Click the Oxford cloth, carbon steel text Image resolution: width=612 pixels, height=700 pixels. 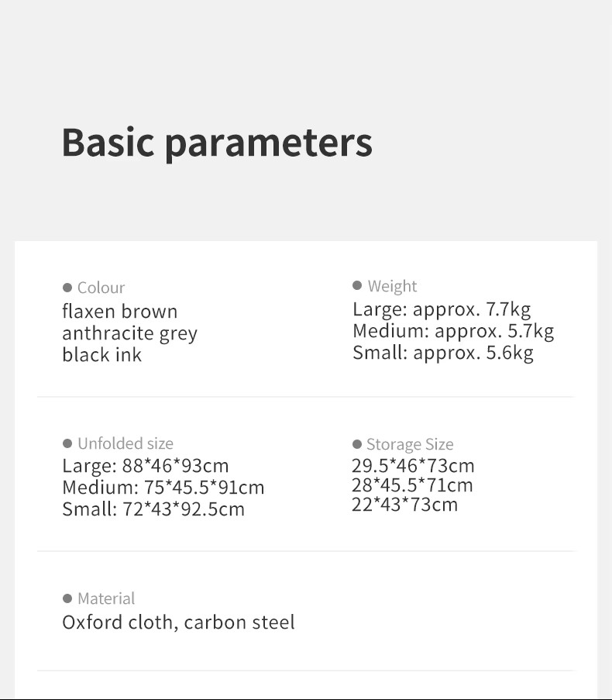(x=178, y=622)
